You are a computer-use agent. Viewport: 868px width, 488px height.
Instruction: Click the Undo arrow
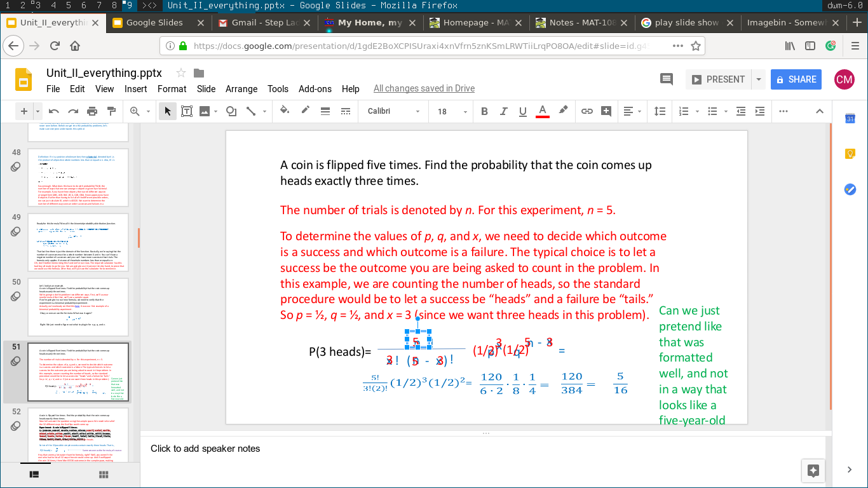point(54,111)
